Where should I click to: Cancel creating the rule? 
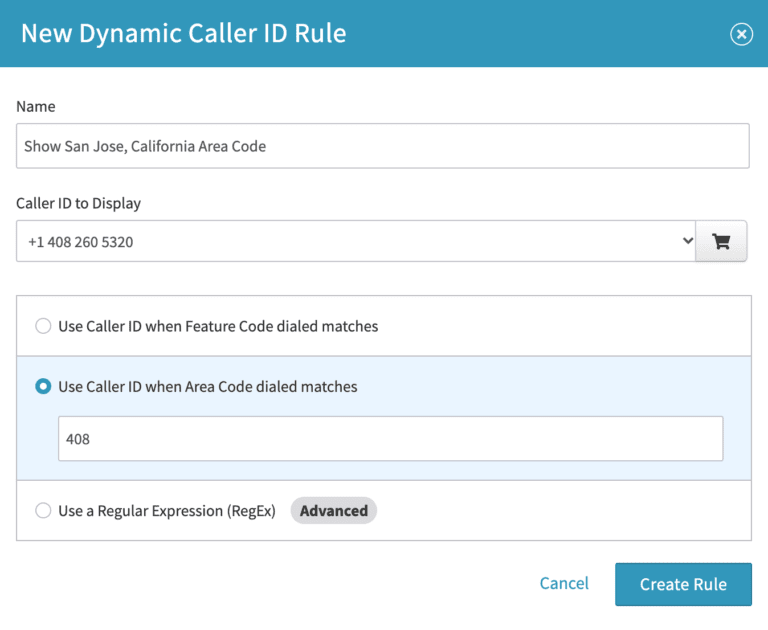click(x=564, y=583)
